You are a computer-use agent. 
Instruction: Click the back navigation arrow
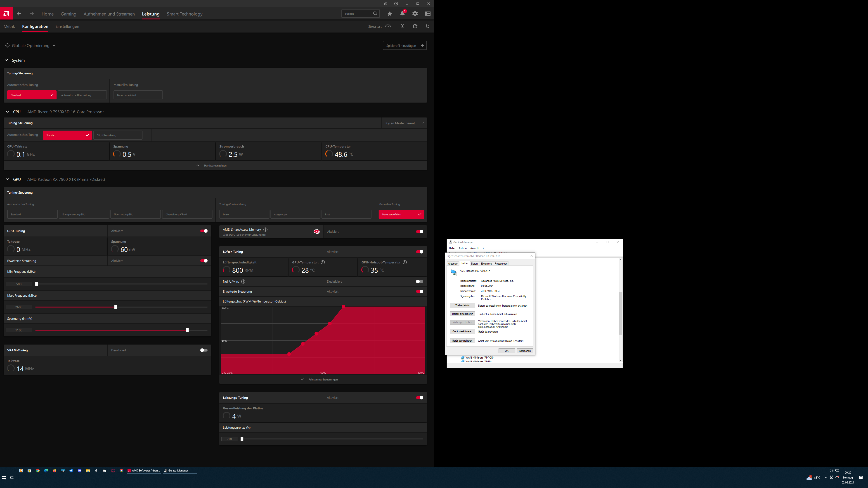coord(19,14)
